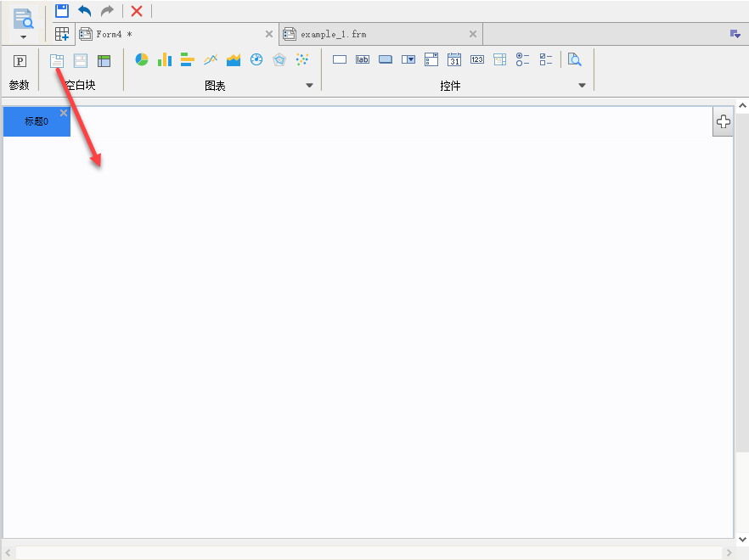This screenshot has width=749, height=560.
Task: Select the dropdown checkbox widget icon
Action: (x=431, y=59)
